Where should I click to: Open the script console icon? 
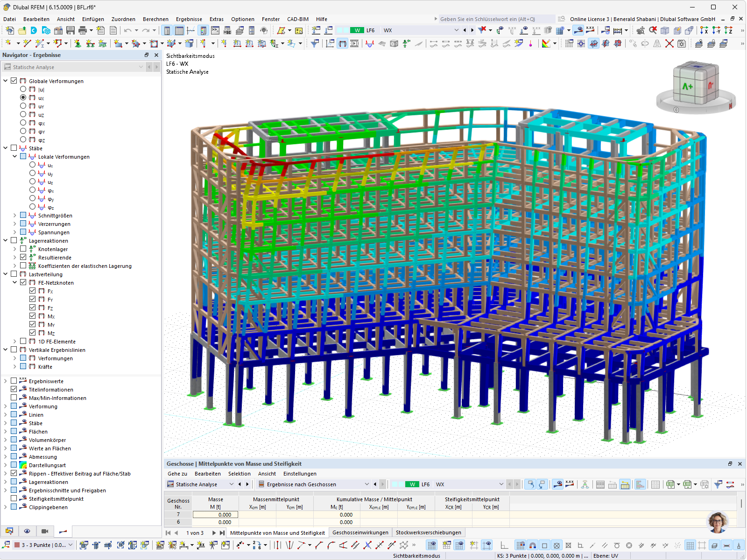point(215,30)
